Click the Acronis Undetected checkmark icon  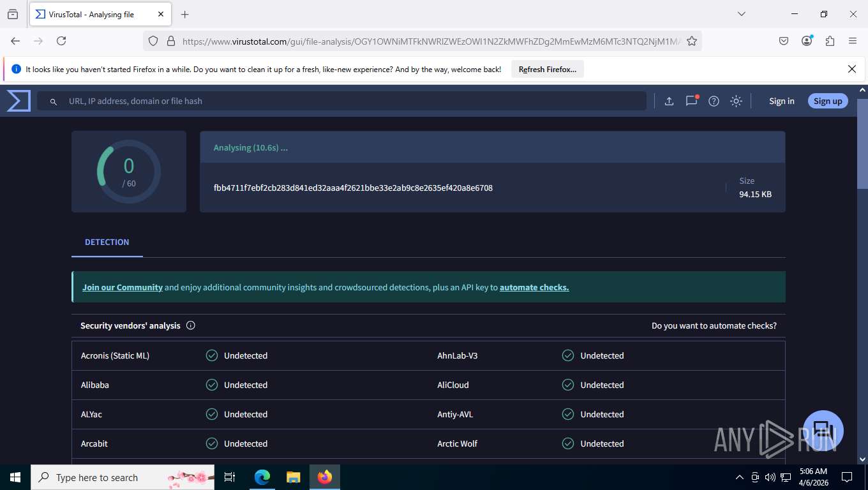pos(212,355)
